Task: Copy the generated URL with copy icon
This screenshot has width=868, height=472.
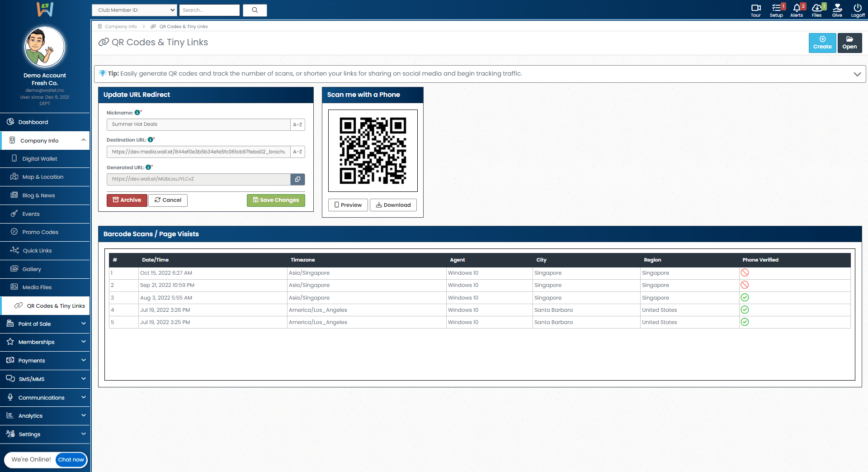Action: [297, 179]
